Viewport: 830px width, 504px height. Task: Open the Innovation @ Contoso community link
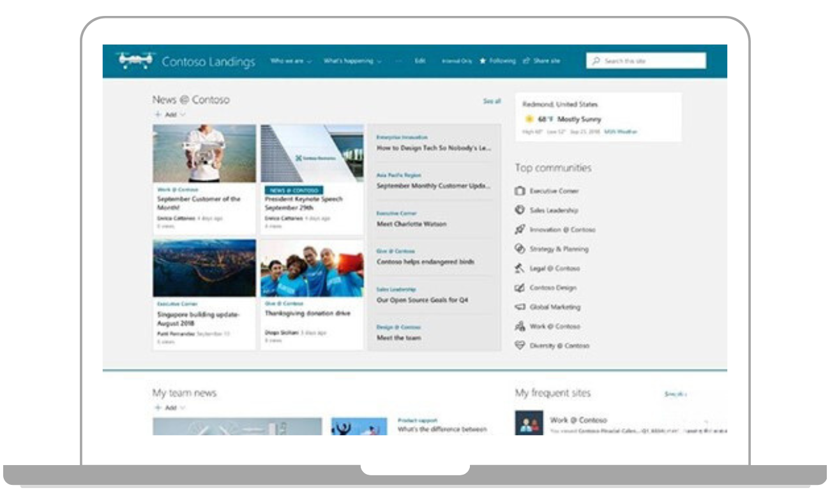(x=562, y=230)
